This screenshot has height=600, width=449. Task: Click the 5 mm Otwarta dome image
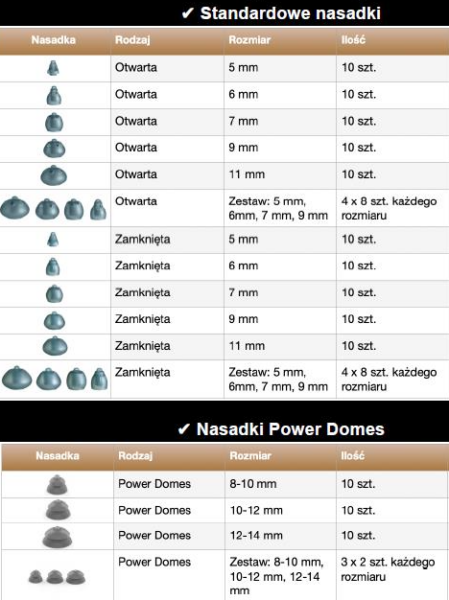coord(53,68)
